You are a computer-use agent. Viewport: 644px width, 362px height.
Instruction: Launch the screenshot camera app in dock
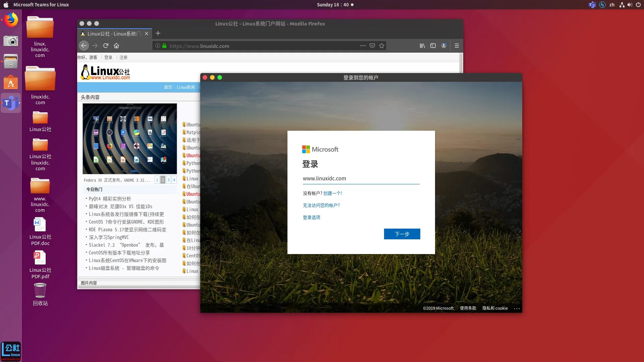point(11,41)
